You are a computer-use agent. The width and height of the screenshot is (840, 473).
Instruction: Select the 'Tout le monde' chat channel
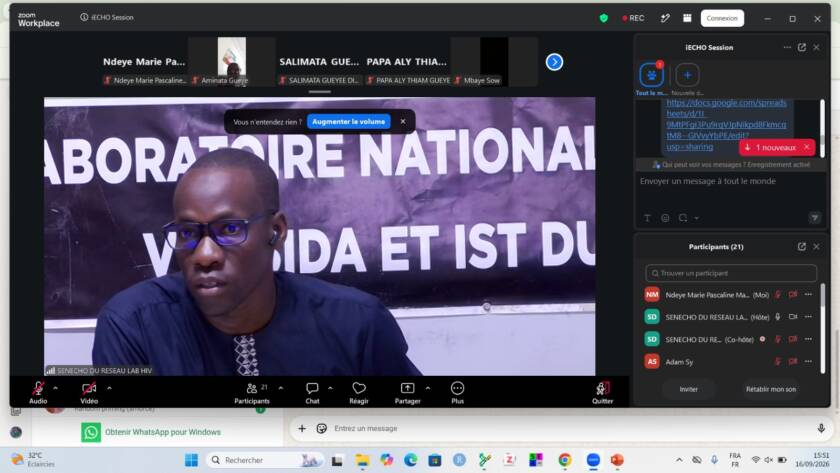pyautogui.click(x=651, y=75)
